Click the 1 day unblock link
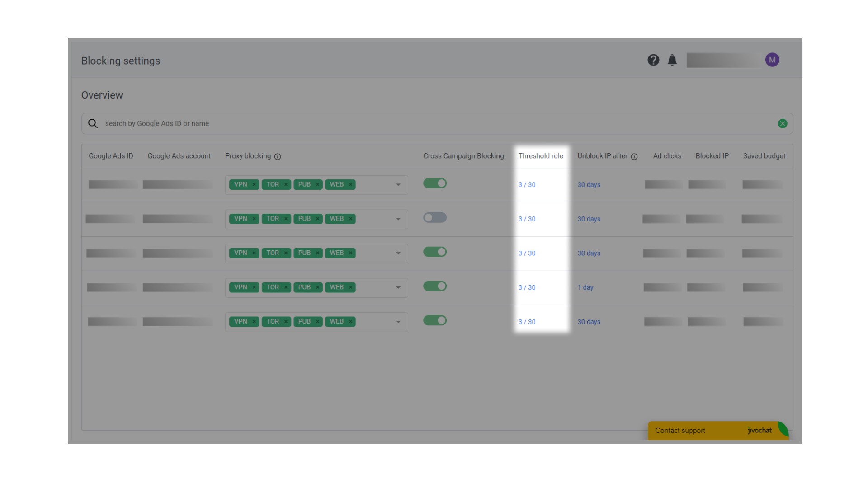Screen dimensions: 868x488 tap(585, 287)
